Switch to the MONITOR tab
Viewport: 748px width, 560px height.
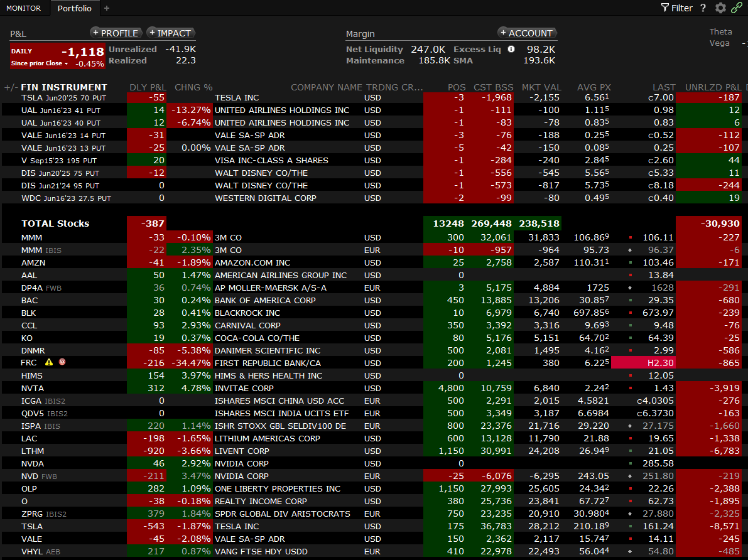coord(24,8)
